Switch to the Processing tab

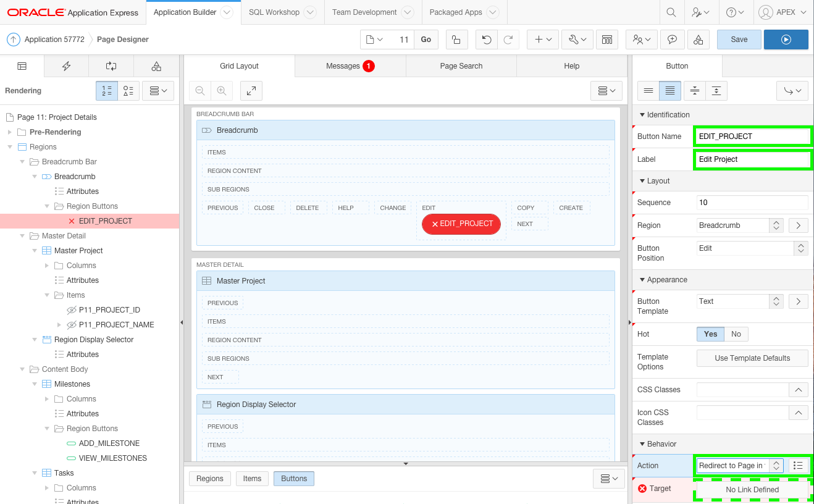[111, 66]
